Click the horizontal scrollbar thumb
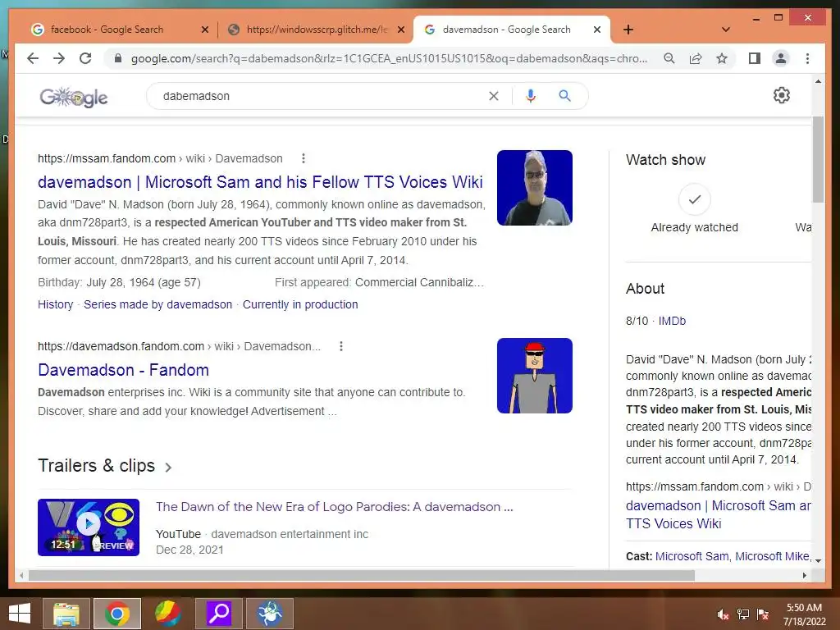 [362, 576]
